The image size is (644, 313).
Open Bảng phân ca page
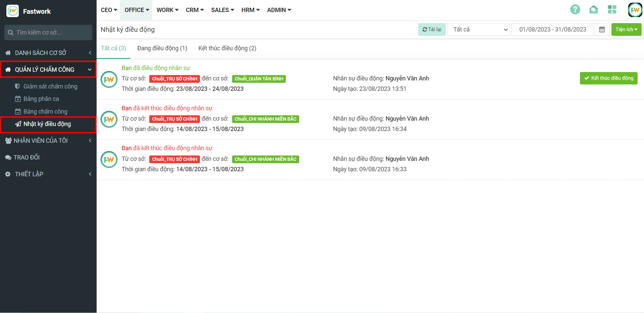41,99
